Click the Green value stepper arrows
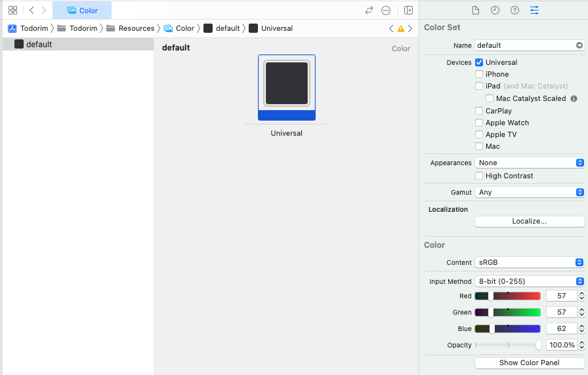This screenshot has width=588, height=375. (581, 313)
